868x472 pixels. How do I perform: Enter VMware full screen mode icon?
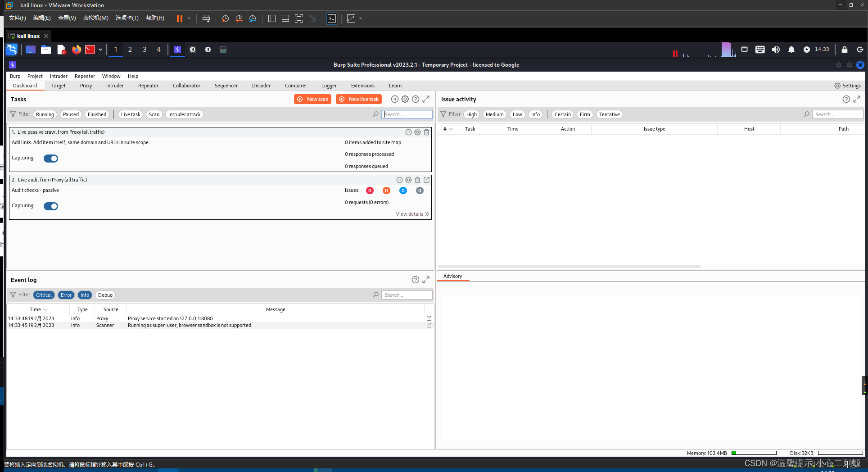(299, 18)
